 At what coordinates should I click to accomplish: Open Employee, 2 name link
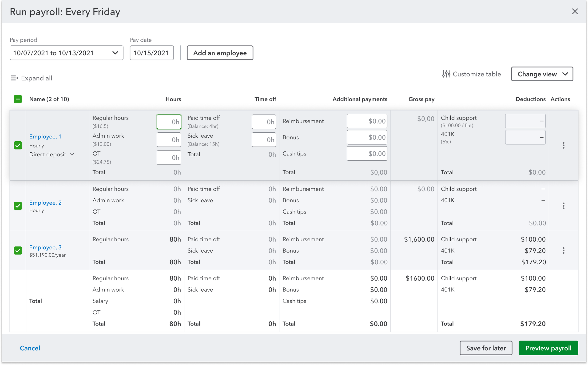[x=45, y=203]
